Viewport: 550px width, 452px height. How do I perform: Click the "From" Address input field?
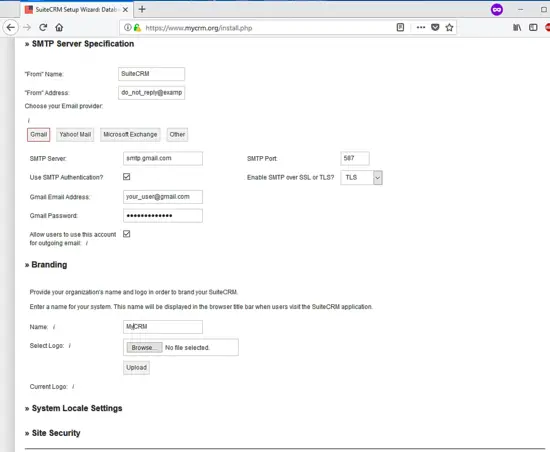tap(152, 93)
